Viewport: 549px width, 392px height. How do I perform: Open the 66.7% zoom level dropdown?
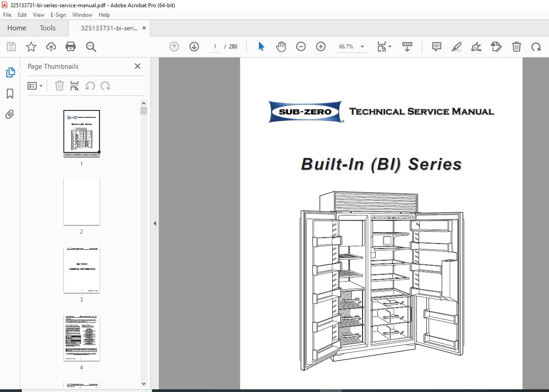(x=351, y=47)
